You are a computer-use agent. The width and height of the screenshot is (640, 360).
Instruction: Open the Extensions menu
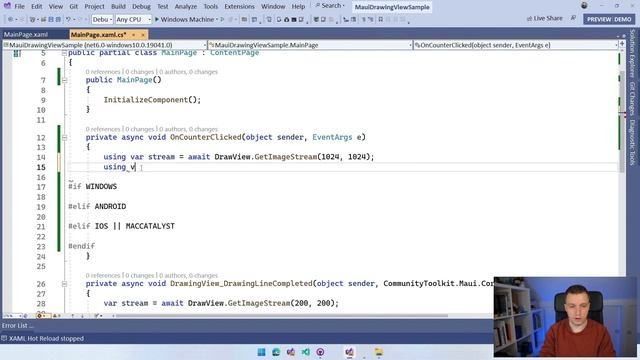click(239, 6)
